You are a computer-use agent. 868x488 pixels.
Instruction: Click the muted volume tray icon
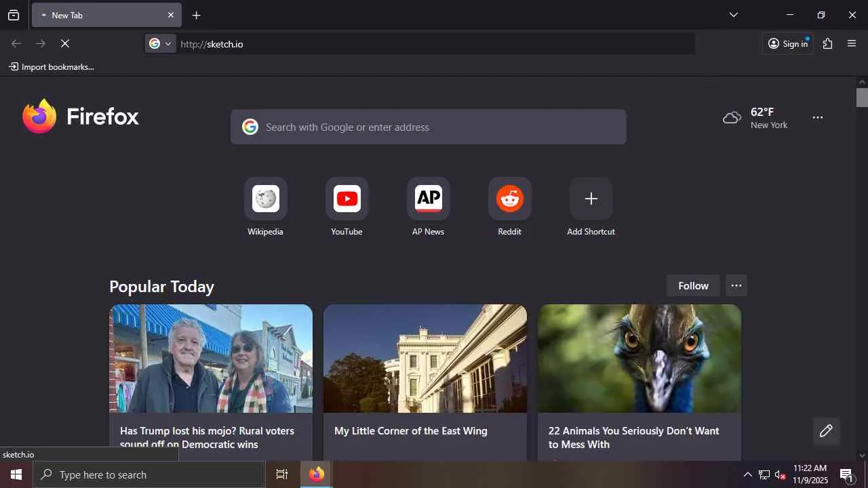(x=781, y=474)
